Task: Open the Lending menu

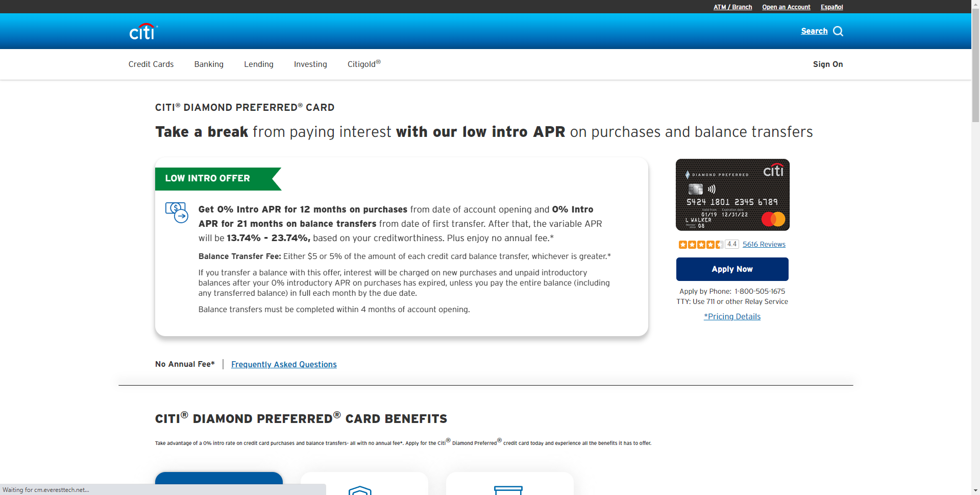Action: [x=259, y=64]
